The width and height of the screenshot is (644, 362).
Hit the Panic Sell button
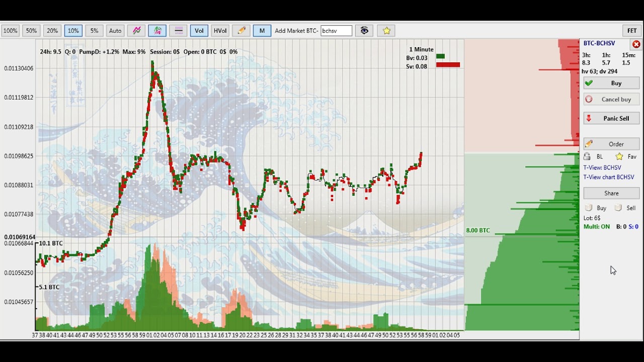611,118
